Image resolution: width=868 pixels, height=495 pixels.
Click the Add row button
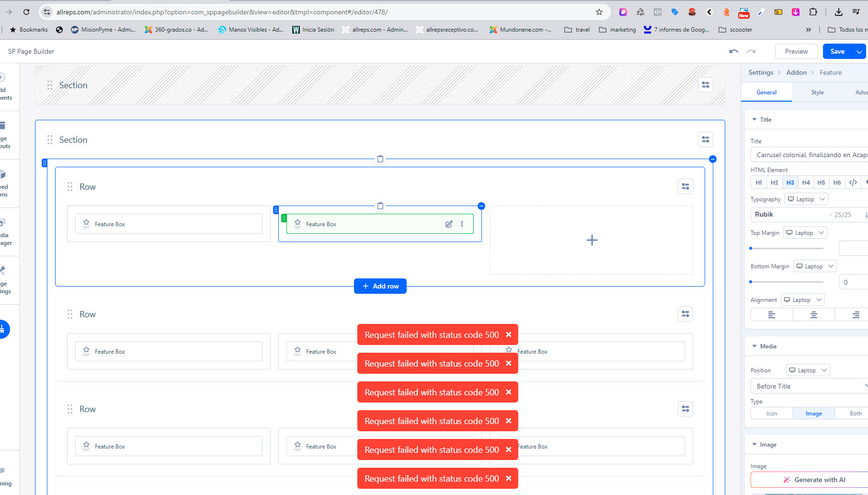(380, 286)
